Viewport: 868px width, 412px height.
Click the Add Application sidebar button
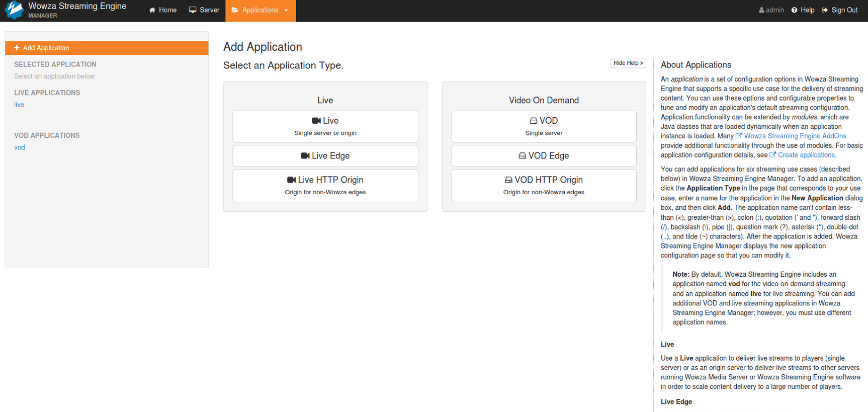click(107, 48)
